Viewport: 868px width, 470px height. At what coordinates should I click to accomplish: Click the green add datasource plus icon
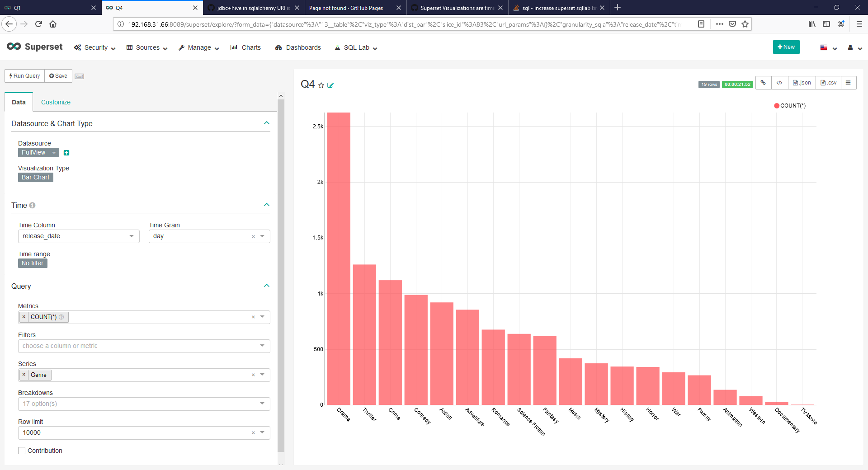pos(66,153)
